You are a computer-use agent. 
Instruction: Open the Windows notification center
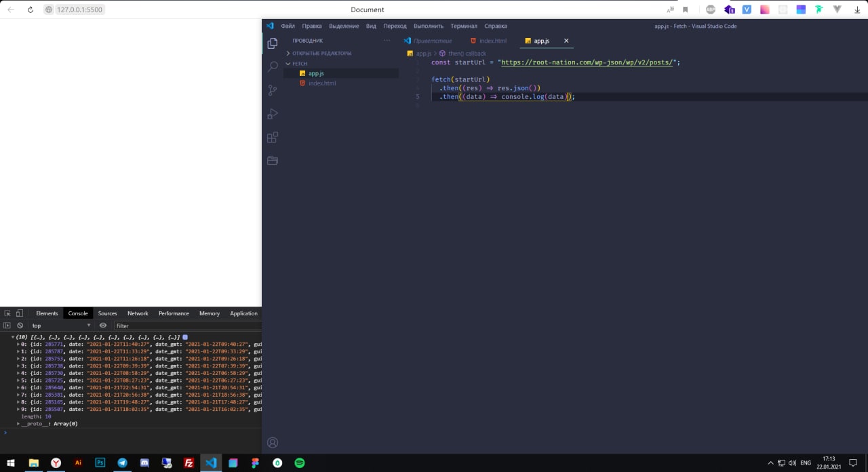pos(854,463)
